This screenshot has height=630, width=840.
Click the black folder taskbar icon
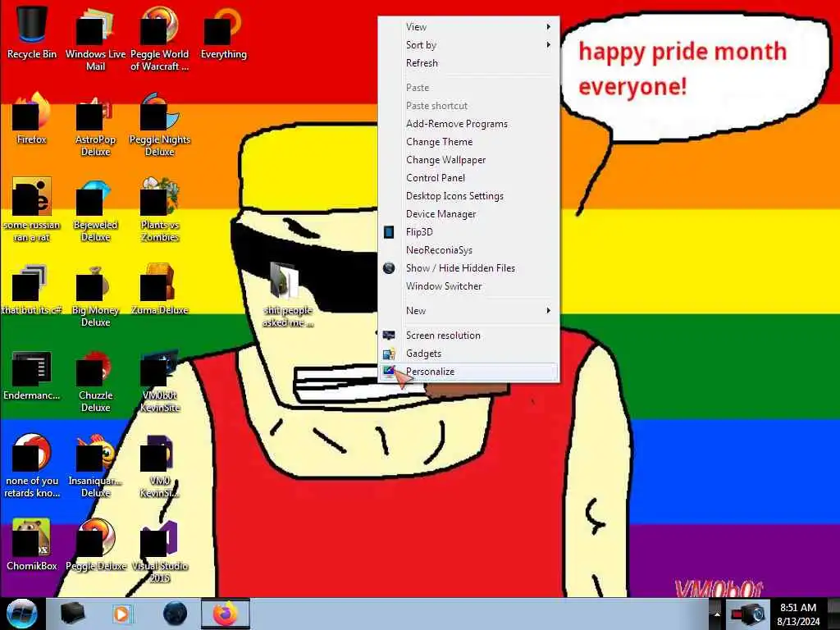pos(72,614)
